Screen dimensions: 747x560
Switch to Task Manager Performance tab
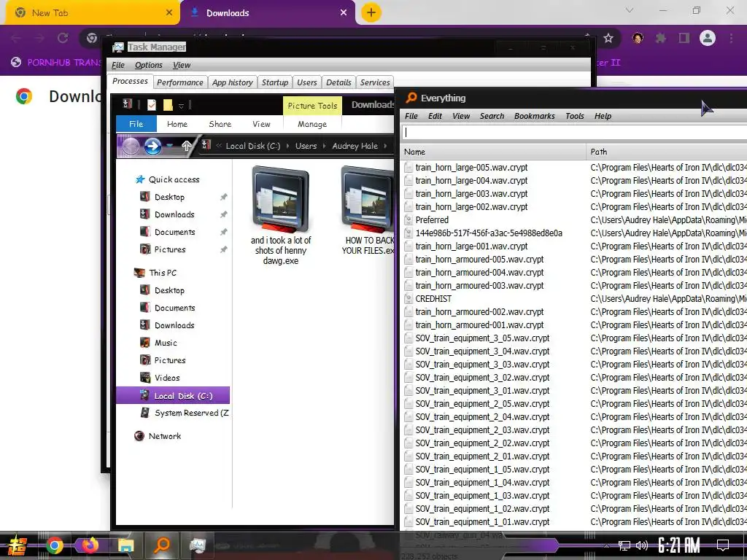coord(180,82)
